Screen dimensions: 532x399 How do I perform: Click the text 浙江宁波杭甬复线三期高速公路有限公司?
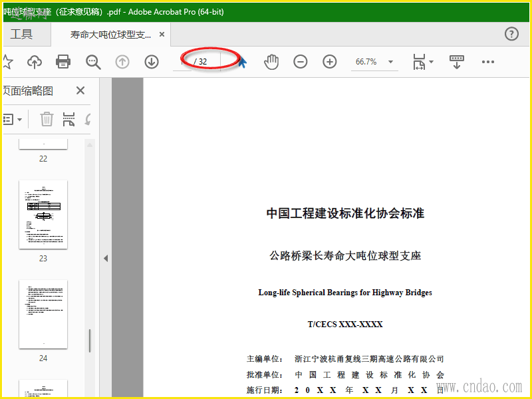369,358
